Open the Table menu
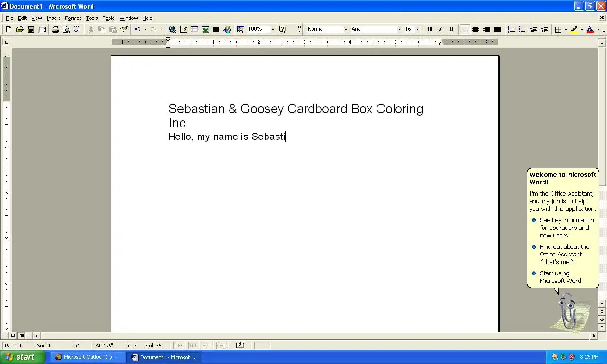This screenshot has height=364, width=607. [x=109, y=18]
